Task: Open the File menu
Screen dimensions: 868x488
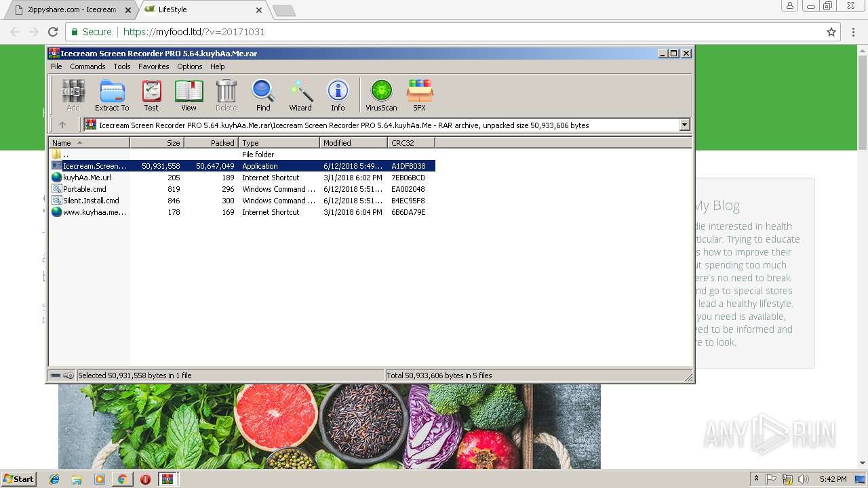Action: 56,66
